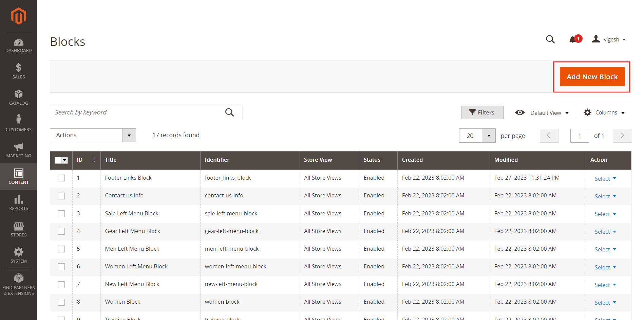Open the Content sidebar menu

(x=19, y=177)
